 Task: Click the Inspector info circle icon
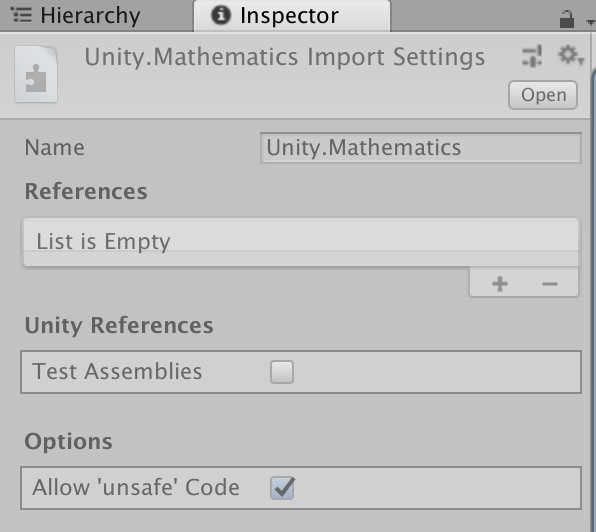221,15
